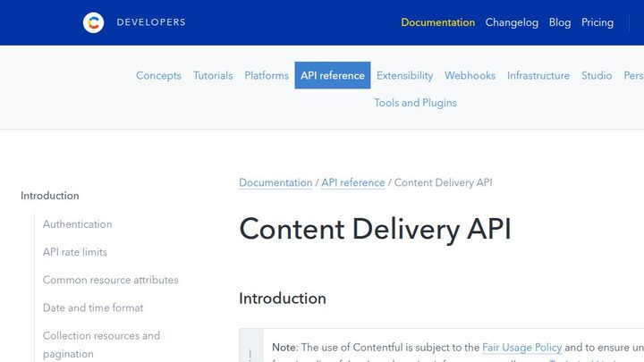Select Introduction in the sidebar
644x362 pixels.
point(50,196)
